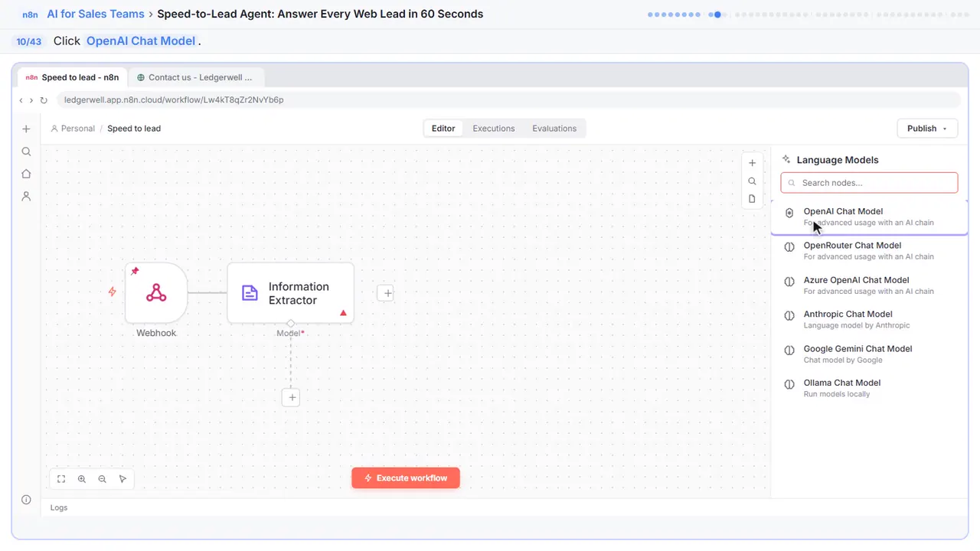Open the Evaluations tab
The image size is (980, 551).
tap(554, 129)
